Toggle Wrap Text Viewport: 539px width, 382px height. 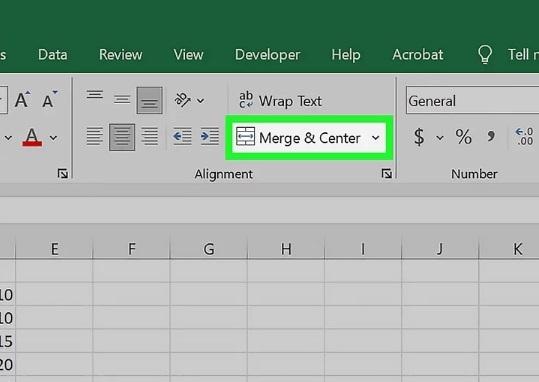click(280, 101)
